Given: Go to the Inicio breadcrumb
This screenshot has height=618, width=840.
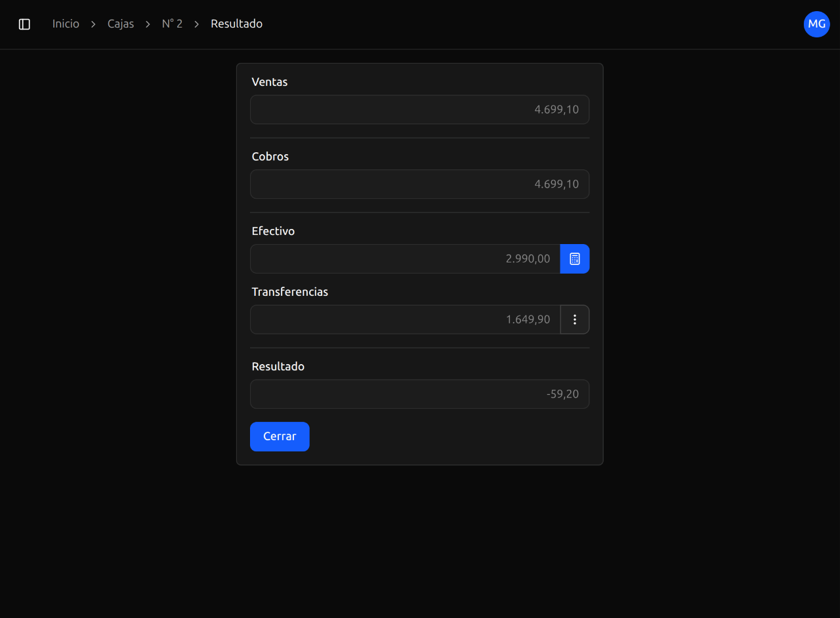Looking at the screenshot, I should pos(66,24).
